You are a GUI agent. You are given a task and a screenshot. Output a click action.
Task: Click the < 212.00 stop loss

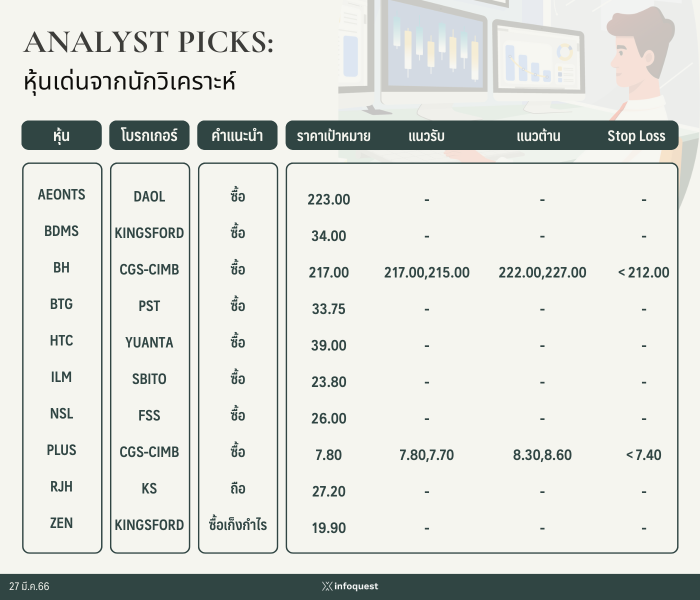click(x=644, y=272)
